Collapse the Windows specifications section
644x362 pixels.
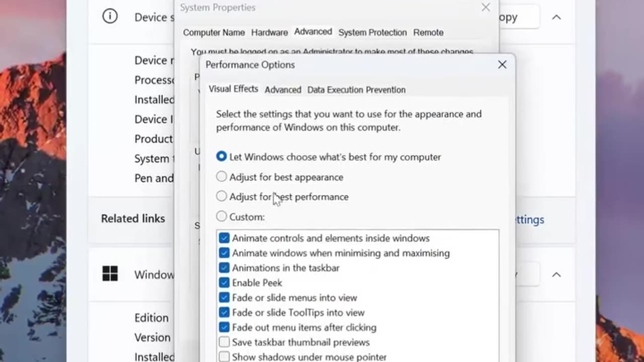click(556, 275)
